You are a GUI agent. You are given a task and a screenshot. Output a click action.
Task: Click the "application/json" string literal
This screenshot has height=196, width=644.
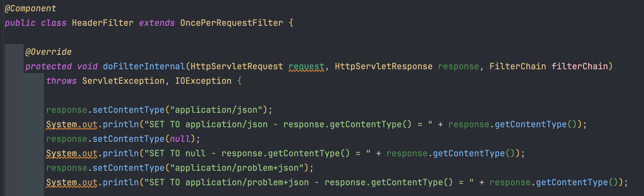pyautogui.click(x=216, y=110)
